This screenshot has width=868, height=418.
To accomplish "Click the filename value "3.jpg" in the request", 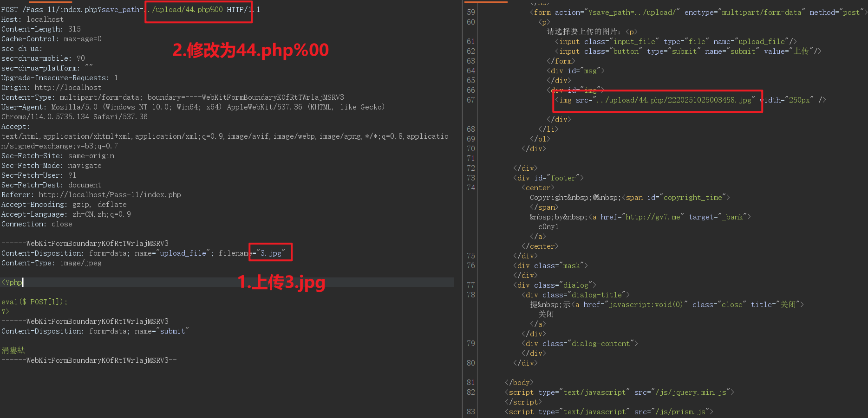I will (271, 253).
